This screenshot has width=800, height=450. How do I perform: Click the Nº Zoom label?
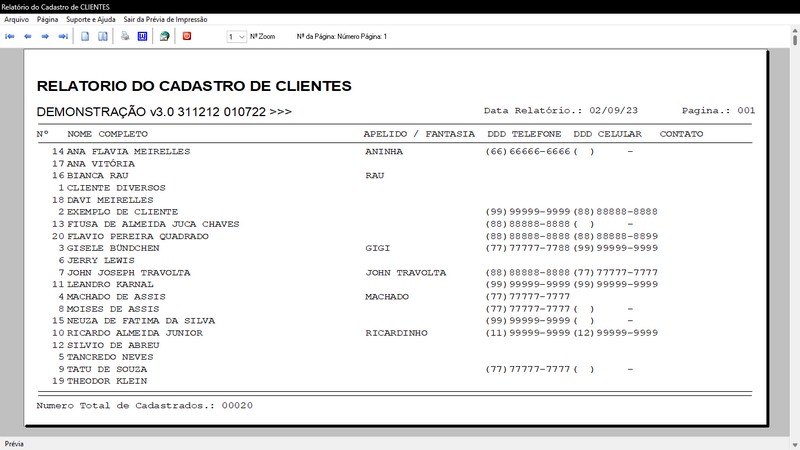click(263, 36)
